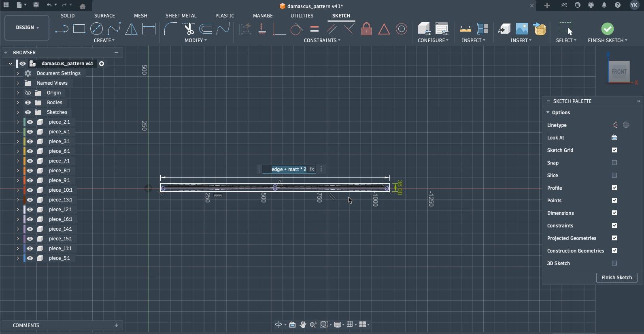Click the Save icon in top bar

(36, 5)
